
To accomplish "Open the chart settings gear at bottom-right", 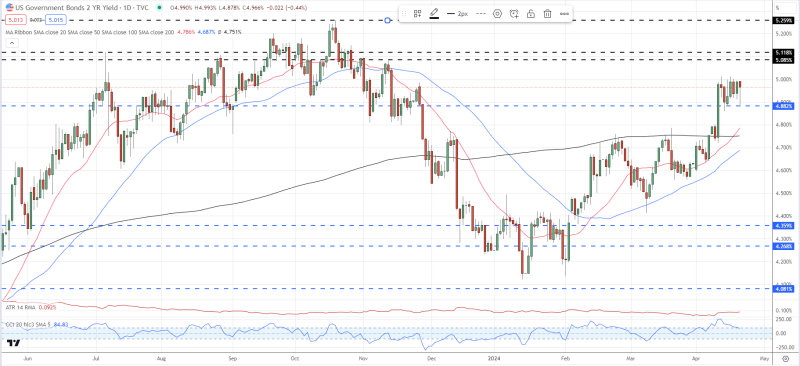I will click(x=788, y=360).
